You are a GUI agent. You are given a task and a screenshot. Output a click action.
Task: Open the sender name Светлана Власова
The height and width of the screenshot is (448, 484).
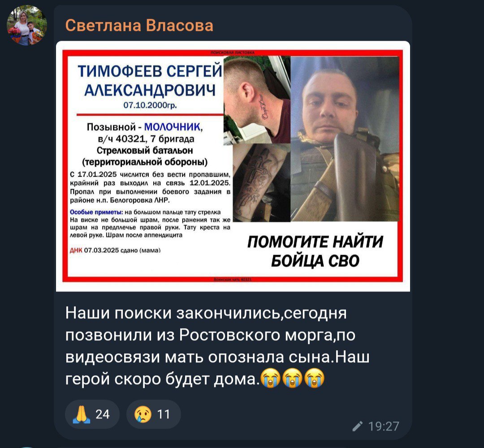[139, 25]
